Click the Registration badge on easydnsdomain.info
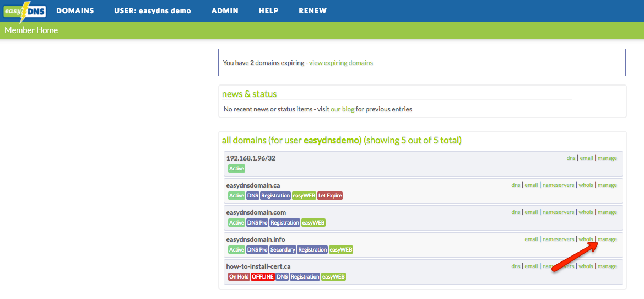The width and height of the screenshot is (644, 299). point(312,250)
